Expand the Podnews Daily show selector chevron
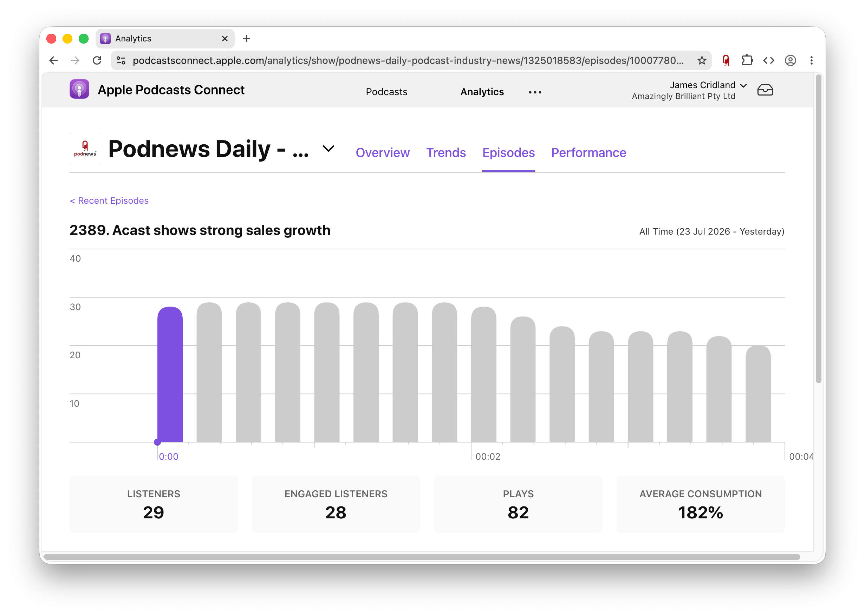The height and width of the screenshot is (616, 865). pyautogui.click(x=328, y=149)
